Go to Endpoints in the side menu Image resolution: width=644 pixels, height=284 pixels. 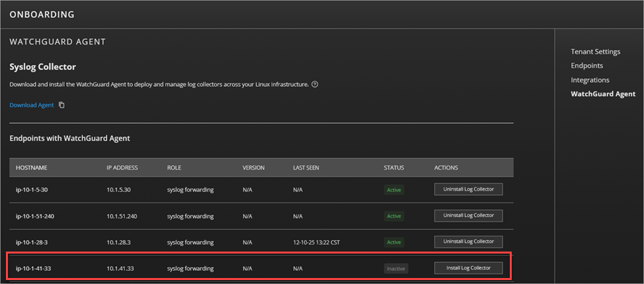pyautogui.click(x=587, y=66)
